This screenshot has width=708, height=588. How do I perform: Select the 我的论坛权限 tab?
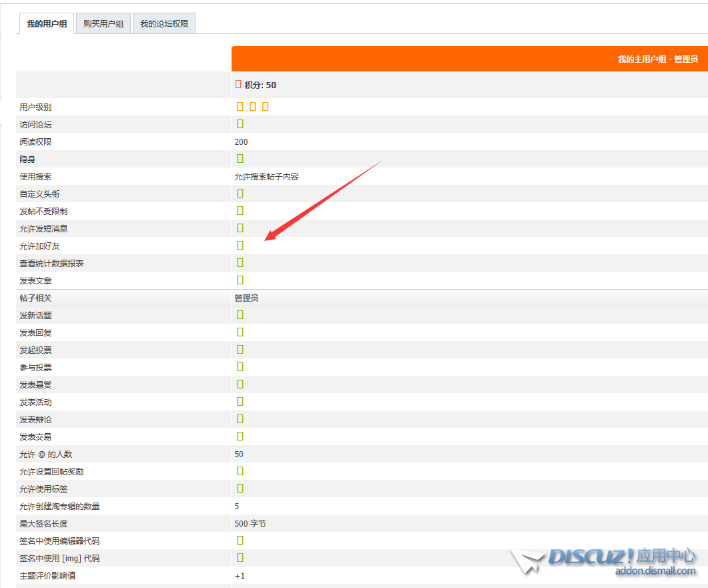[x=163, y=24]
